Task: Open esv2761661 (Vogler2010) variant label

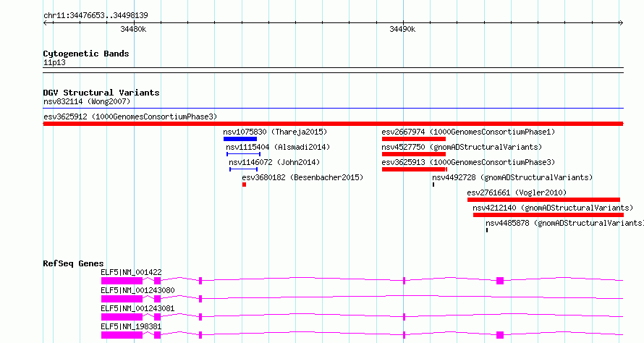Action: click(x=517, y=192)
